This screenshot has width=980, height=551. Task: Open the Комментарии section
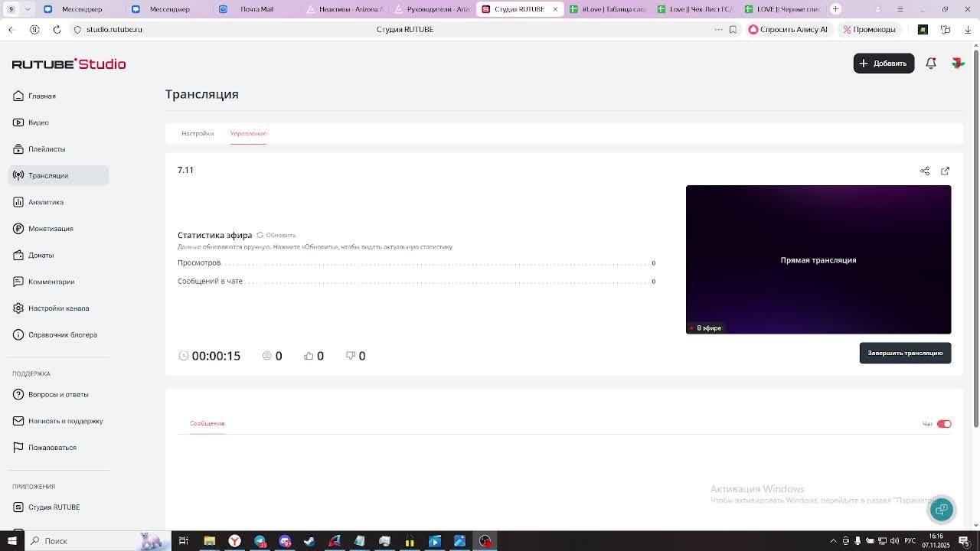coord(58,282)
